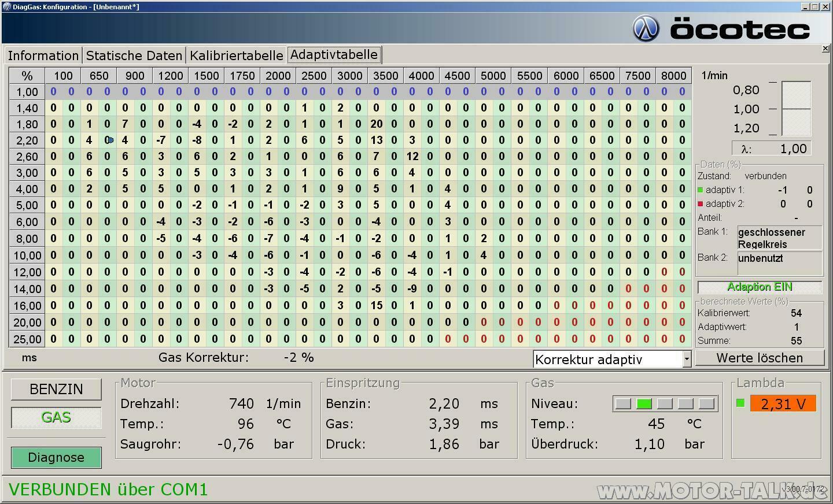Open the Kalibriertabelle tab
This screenshot has height=504, width=833.
pos(237,55)
